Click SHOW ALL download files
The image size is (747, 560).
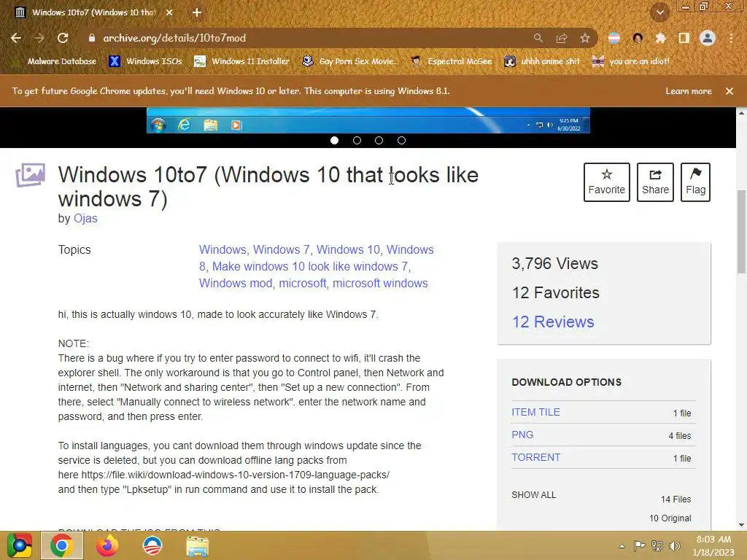tap(533, 495)
